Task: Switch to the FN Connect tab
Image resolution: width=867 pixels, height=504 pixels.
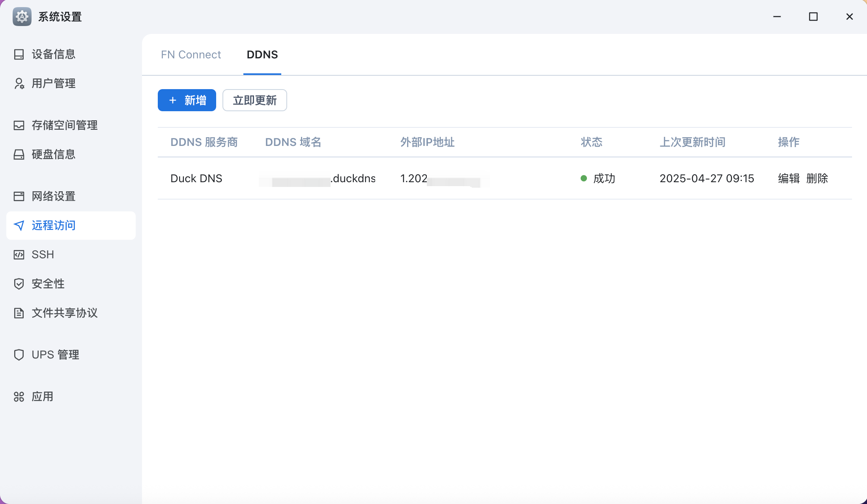Action: point(191,54)
